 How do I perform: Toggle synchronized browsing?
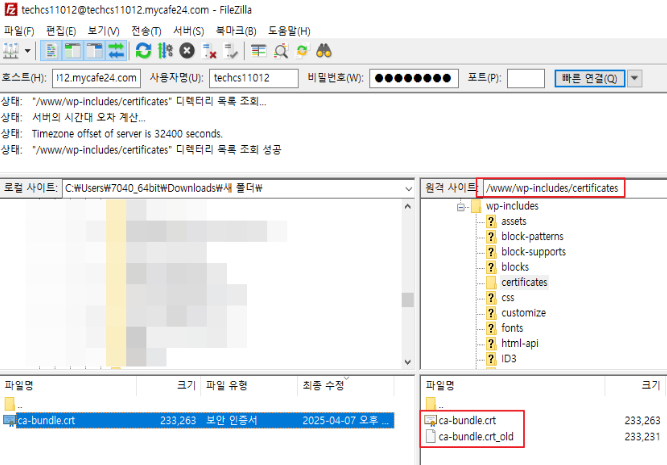[302, 51]
